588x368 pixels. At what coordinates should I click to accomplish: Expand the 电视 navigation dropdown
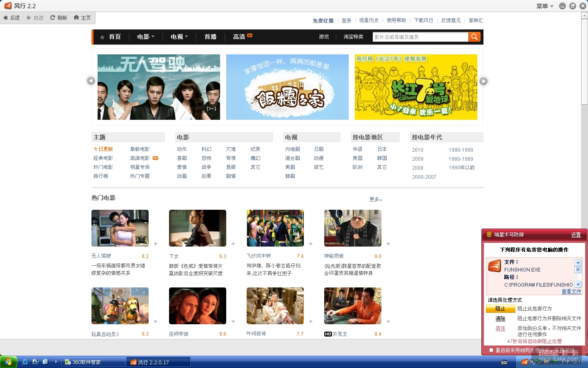179,37
